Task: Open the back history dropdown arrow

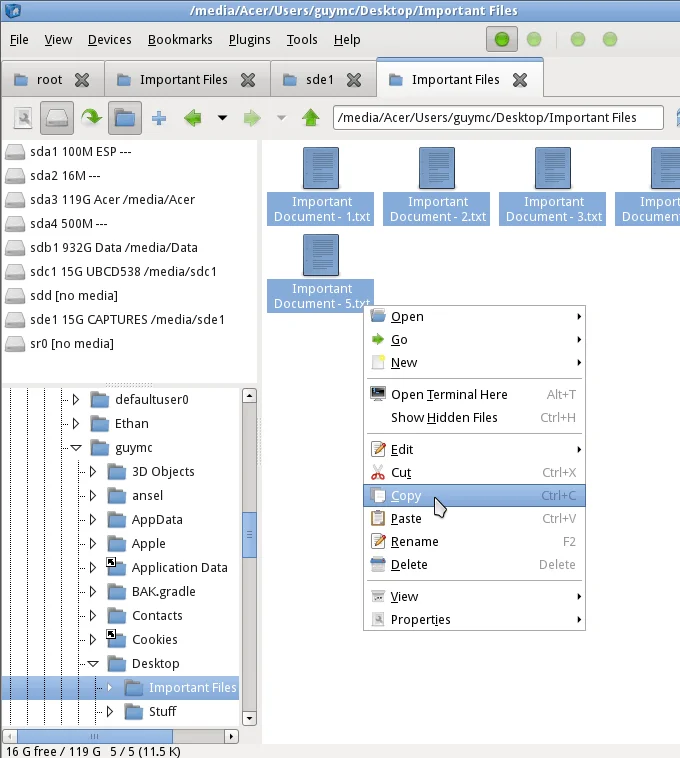Action: pyautogui.click(x=222, y=118)
